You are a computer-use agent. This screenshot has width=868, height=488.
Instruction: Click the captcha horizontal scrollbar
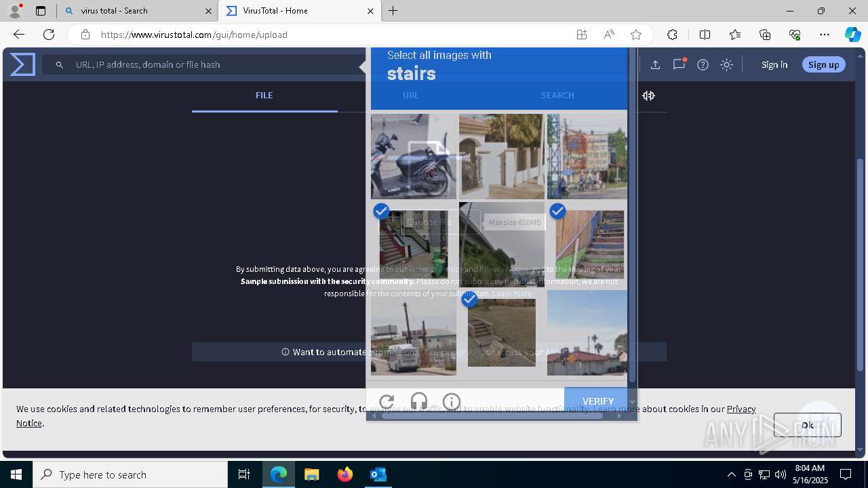click(492, 415)
